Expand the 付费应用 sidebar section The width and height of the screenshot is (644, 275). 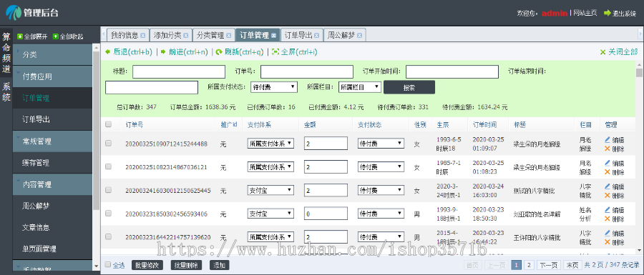pyautogui.click(x=52, y=76)
